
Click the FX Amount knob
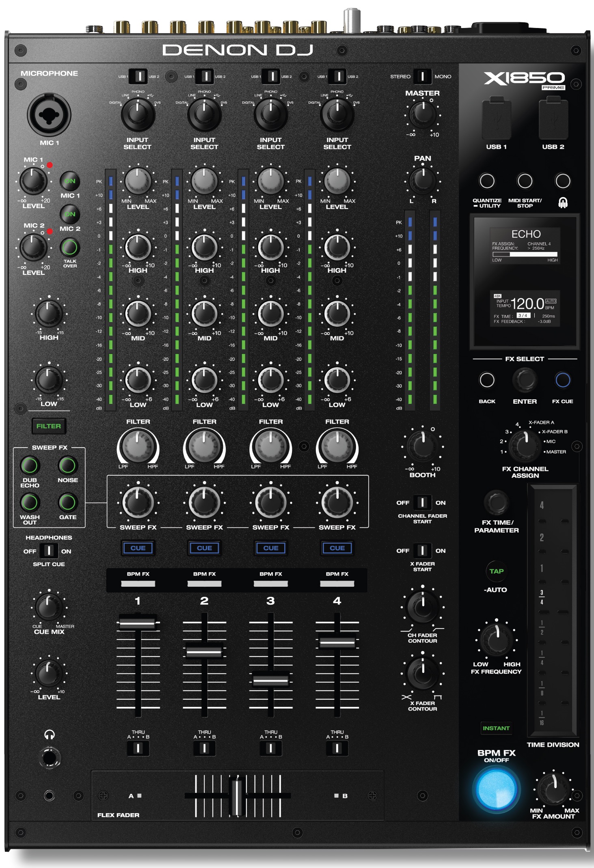[553, 789]
